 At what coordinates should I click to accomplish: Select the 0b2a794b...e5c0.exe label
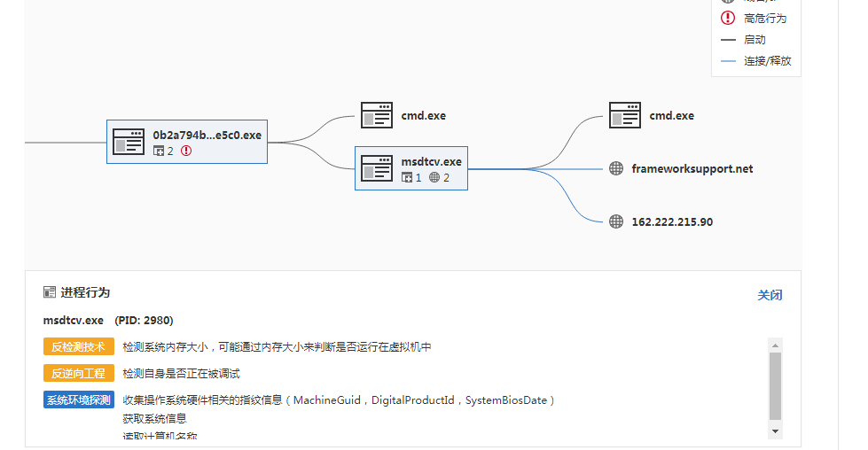pos(207,135)
